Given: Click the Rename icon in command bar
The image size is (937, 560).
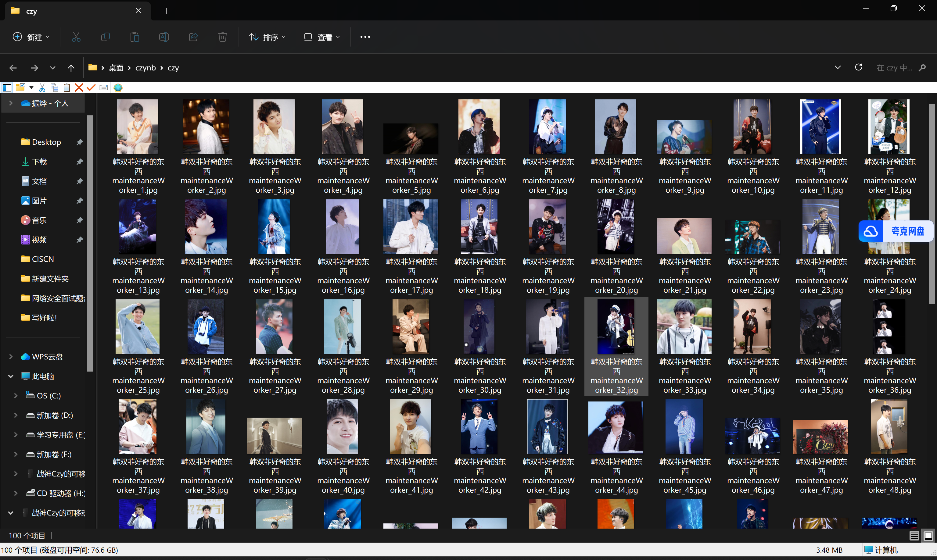Looking at the screenshot, I should tap(164, 37).
